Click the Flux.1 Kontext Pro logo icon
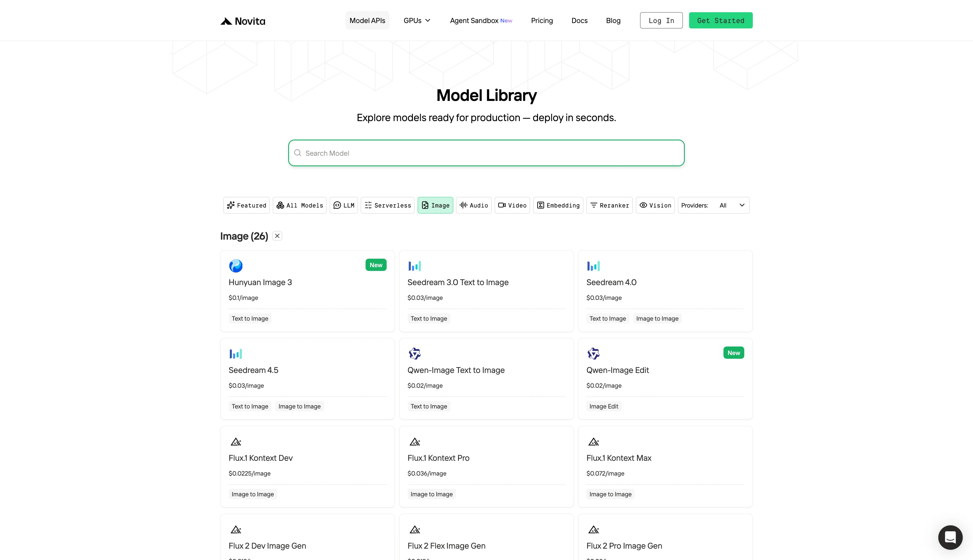This screenshot has height=560, width=973. point(415,441)
